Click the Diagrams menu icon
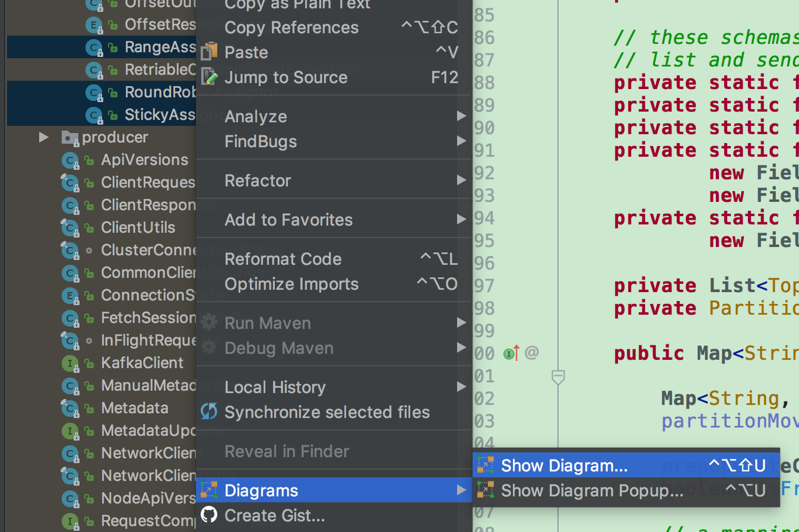Image resolution: width=799 pixels, height=532 pixels. pyautogui.click(x=209, y=490)
